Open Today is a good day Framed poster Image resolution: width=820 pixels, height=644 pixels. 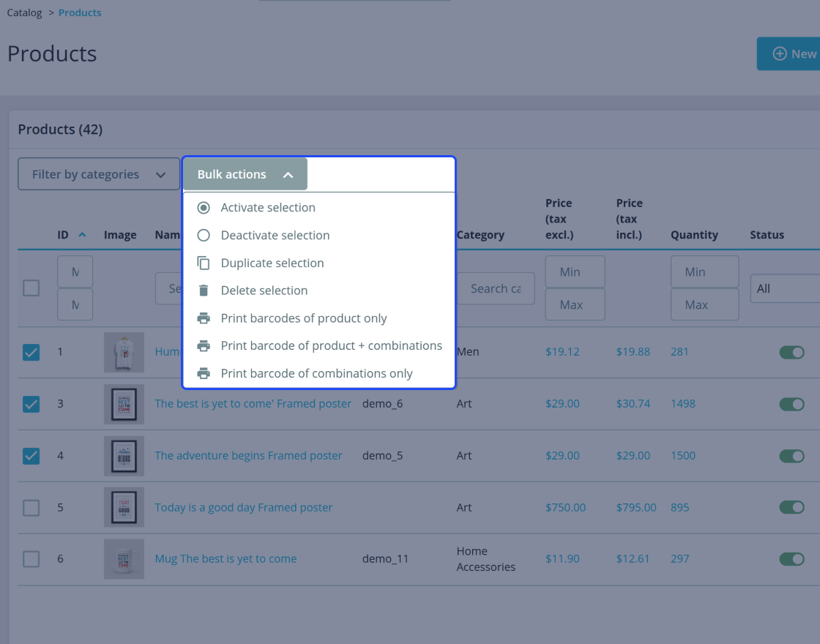tap(244, 508)
